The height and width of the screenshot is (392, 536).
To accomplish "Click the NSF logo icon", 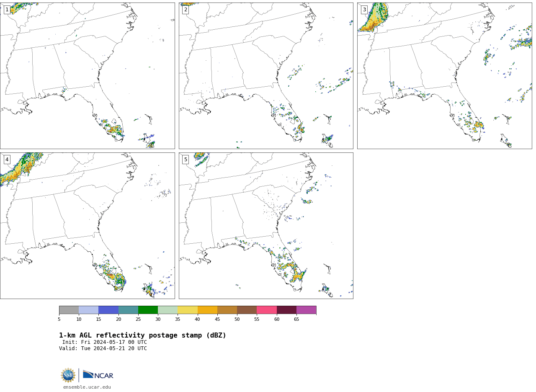I will pos(68,375).
